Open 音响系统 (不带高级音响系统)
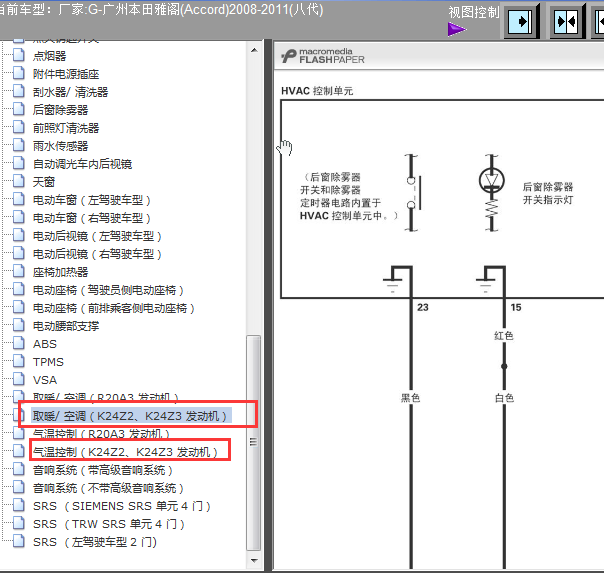The height and width of the screenshot is (573, 604). click(x=108, y=488)
